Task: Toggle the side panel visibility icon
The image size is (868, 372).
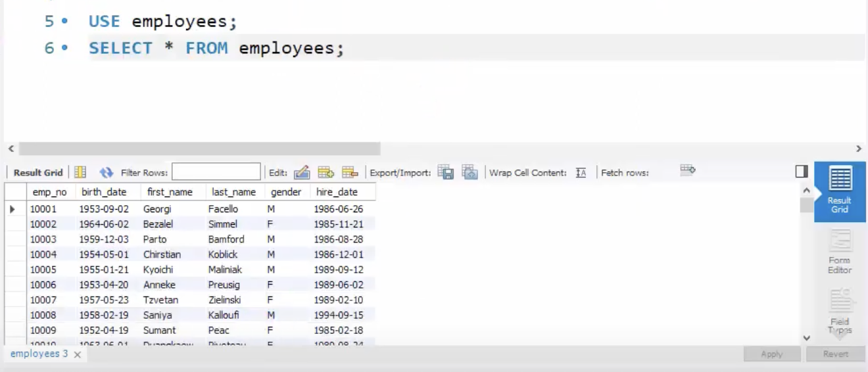Action: tap(802, 172)
